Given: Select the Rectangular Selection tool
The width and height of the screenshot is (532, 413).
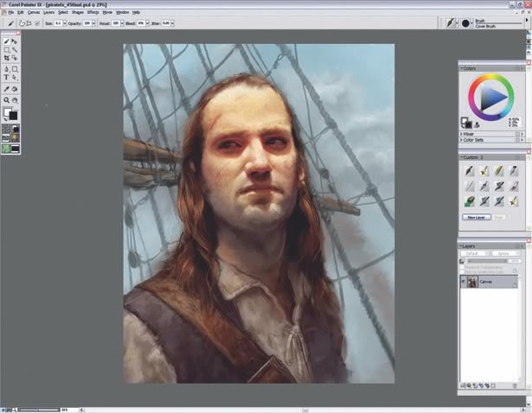Looking at the screenshot, I should pos(6,50).
